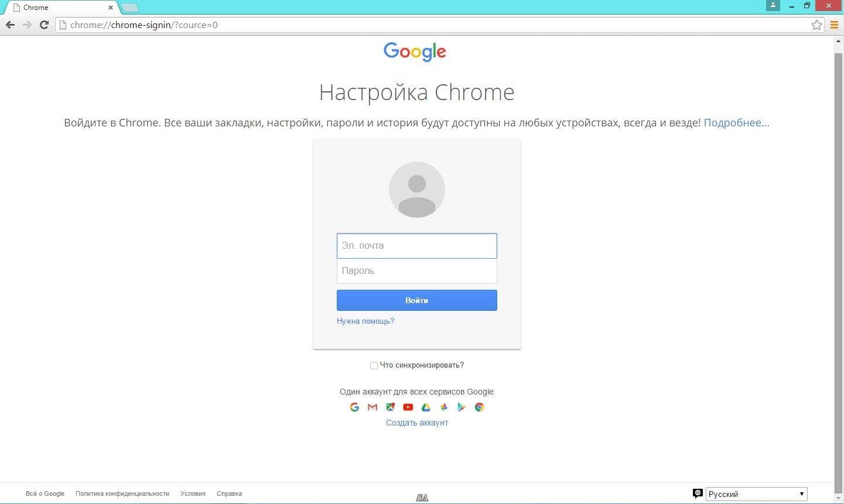Click the Google Photos pinwheel icon
The width and height of the screenshot is (844, 504).
point(444,407)
